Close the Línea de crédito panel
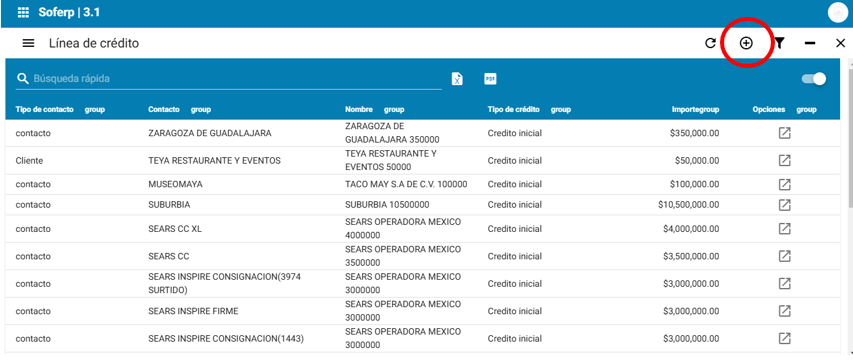 pyautogui.click(x=840, y=44)
